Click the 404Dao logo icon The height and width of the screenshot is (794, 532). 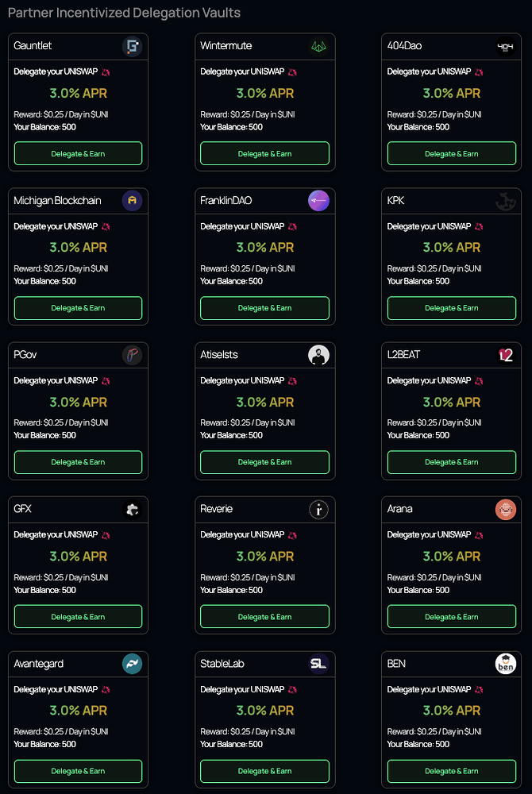point(505,47)
